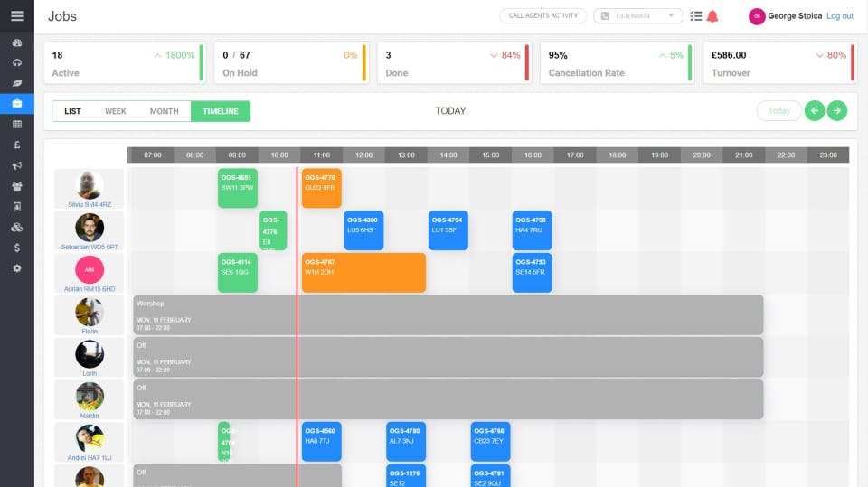Open orange job OGS-4767 W1H 2DH
Viewport: 868px width, 487px height.
point(363,273)
